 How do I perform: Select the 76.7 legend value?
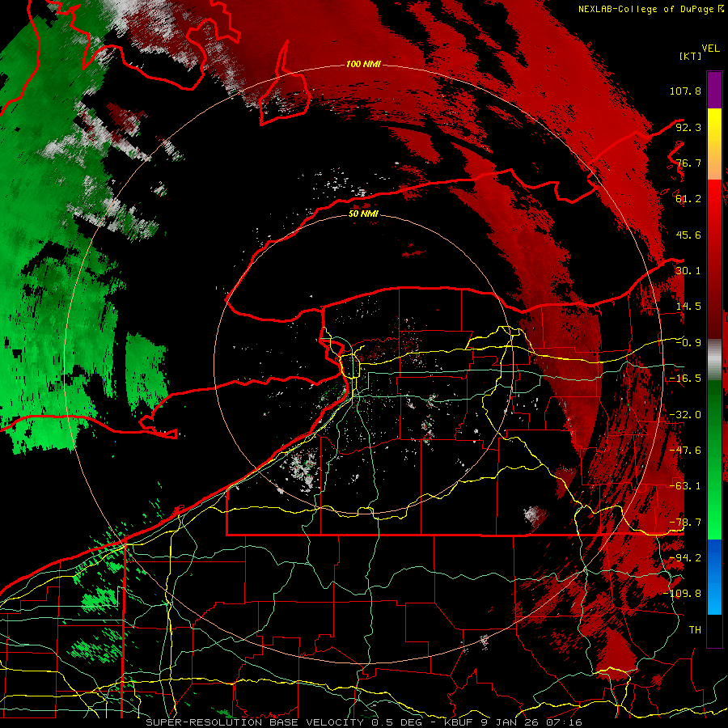(x=688, y=163)
